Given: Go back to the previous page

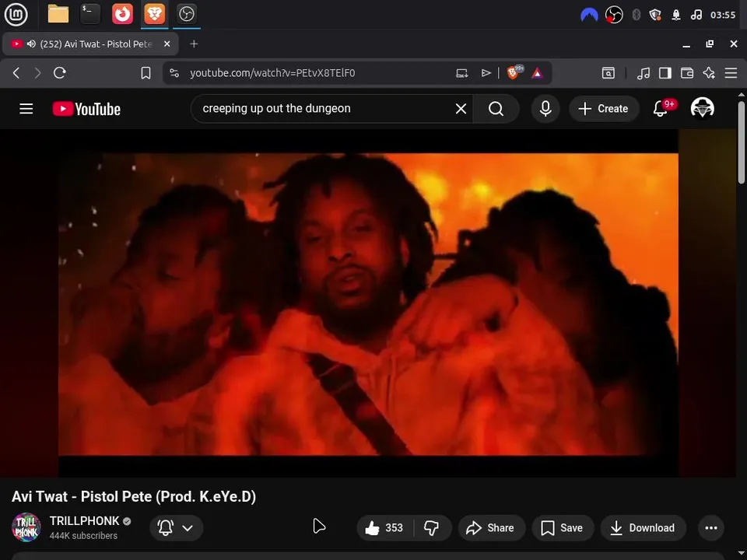Looking at the screenshot, I should (16, 73).
